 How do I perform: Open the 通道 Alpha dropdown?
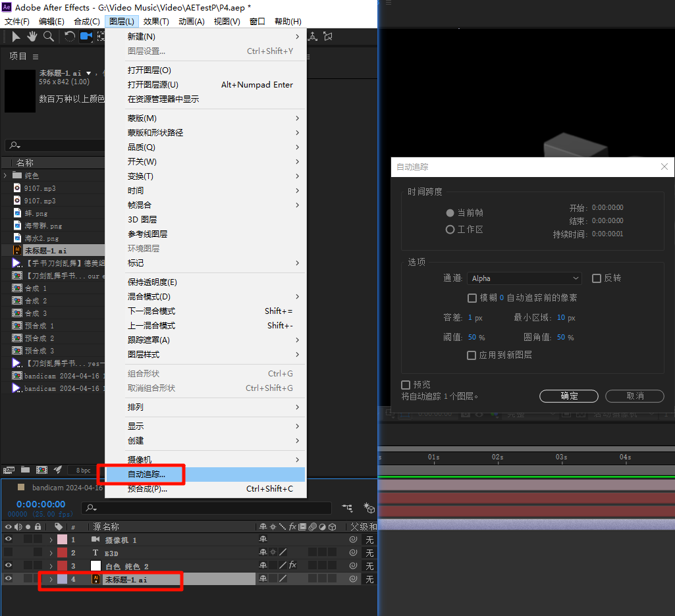coord(524,278)
